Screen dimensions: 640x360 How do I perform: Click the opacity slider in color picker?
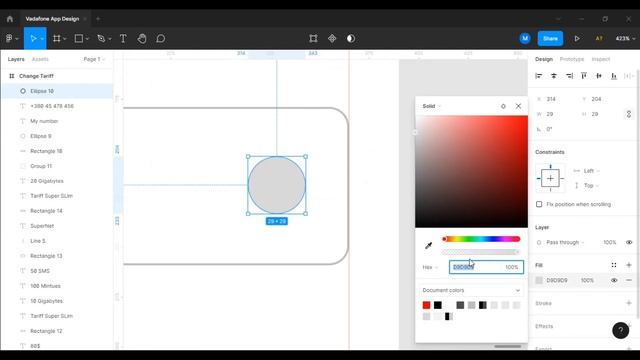(481, 252)
